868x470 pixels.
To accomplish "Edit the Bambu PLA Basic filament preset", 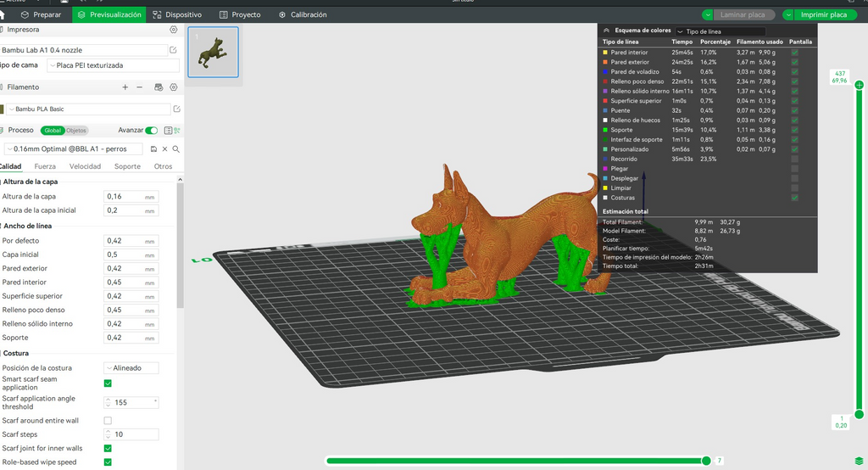I will pyautogui.click(x=176, y=109).
